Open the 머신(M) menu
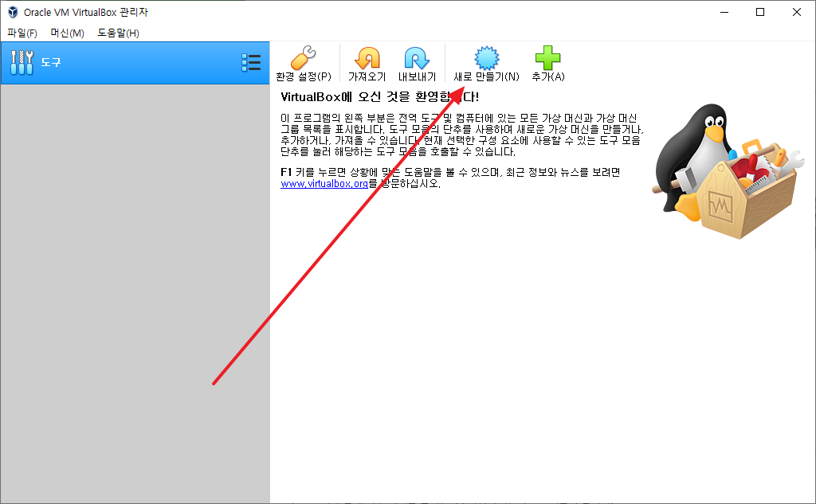 click(67, 33)
